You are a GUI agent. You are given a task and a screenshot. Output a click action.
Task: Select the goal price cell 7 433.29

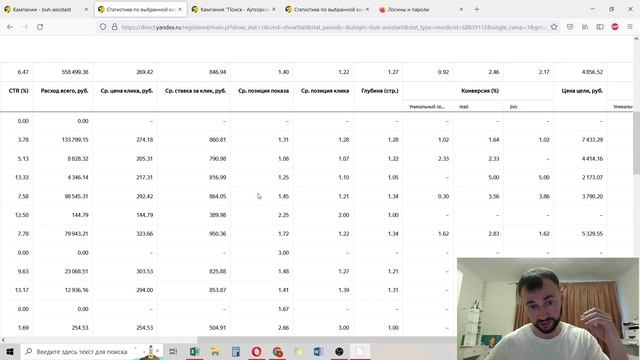[x=593, y=140]
